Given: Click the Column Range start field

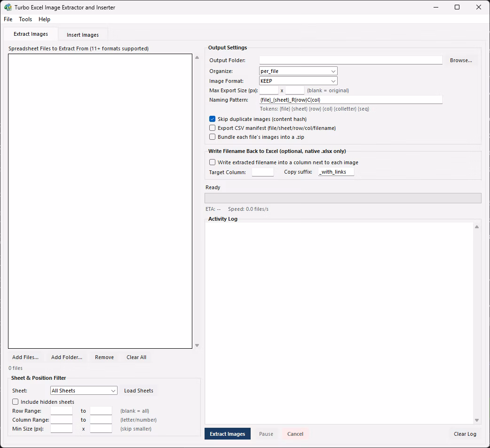Looking at the screenshot, I should click(62, 420).
